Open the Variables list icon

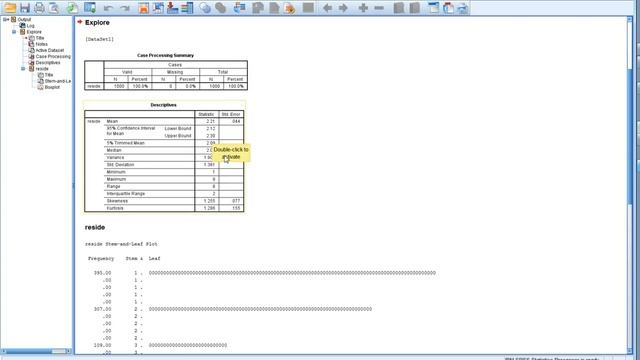[187, 7]
